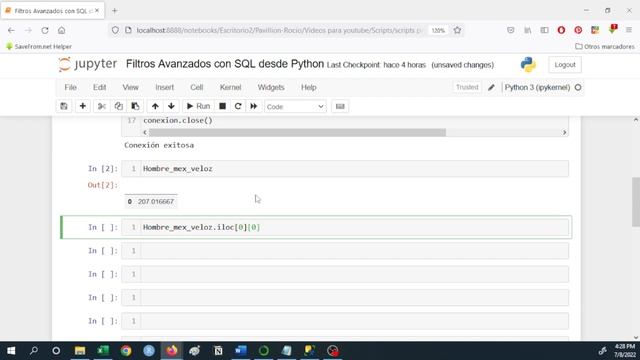Open the Insert menu
Image resolution: width=640 pixels, height=360 pixels.
[x=164, y=87]
